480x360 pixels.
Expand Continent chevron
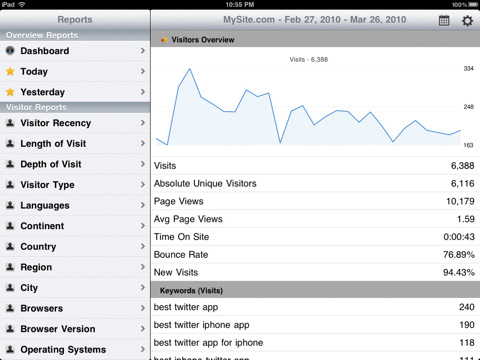point(143,226)
